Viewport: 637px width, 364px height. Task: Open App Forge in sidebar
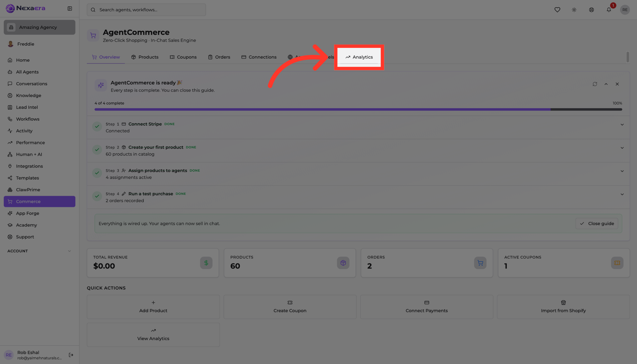pyautogui.click(x=40, y=213)
